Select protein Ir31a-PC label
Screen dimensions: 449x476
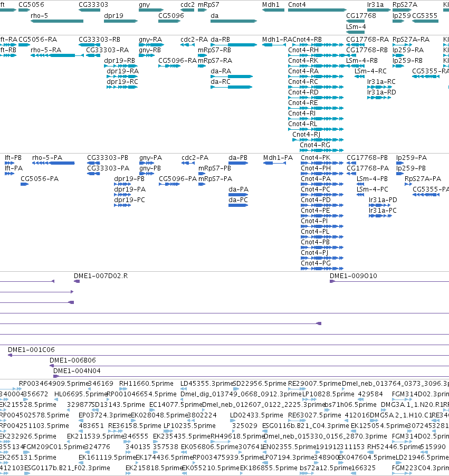[383, 211]
